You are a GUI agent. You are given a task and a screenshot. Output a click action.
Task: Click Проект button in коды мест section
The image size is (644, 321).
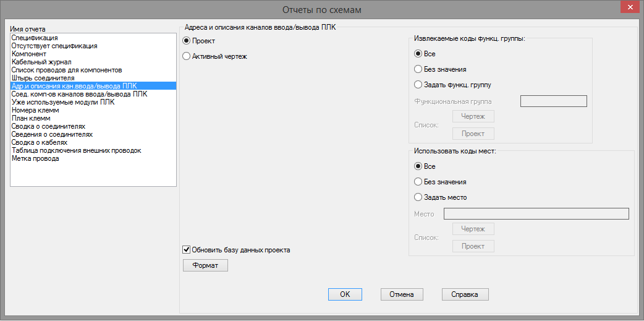pyautogui.click(x=473, y=246)
